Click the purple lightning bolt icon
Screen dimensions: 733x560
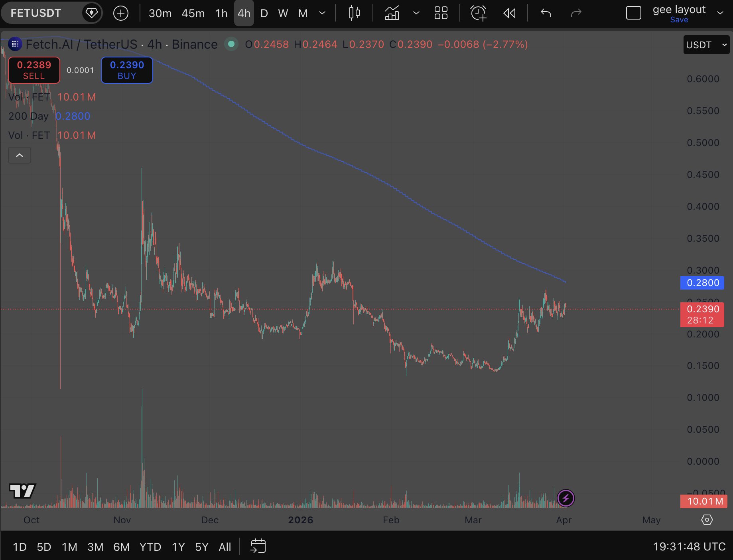click(x=566, y=498)
